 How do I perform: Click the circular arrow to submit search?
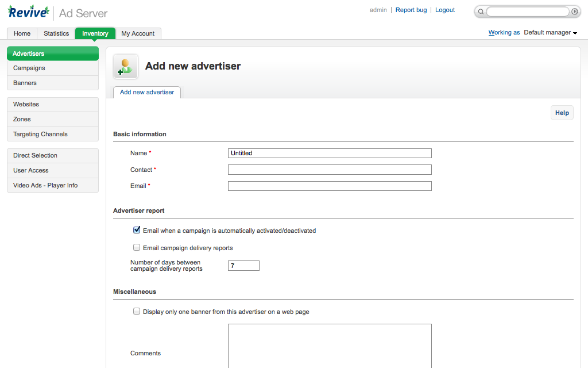574,11
